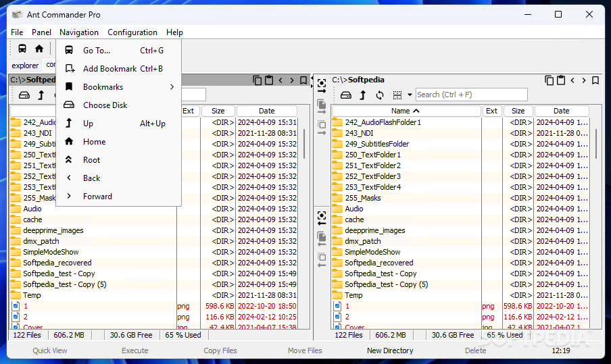Click selection grid icon in right panel toolbar
This screenshot has width=611, height=364.
click(x=397, y=95)
